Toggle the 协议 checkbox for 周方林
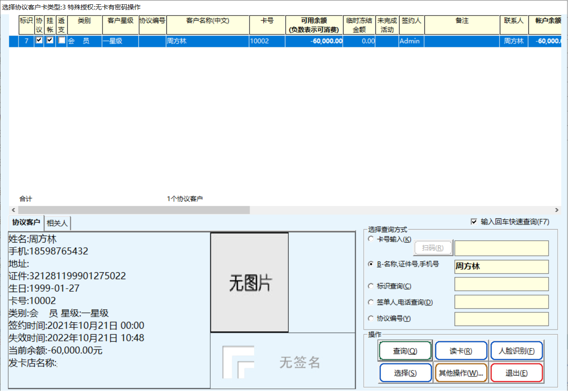This screenshot has height=392, width=568. tap(39, 40)
